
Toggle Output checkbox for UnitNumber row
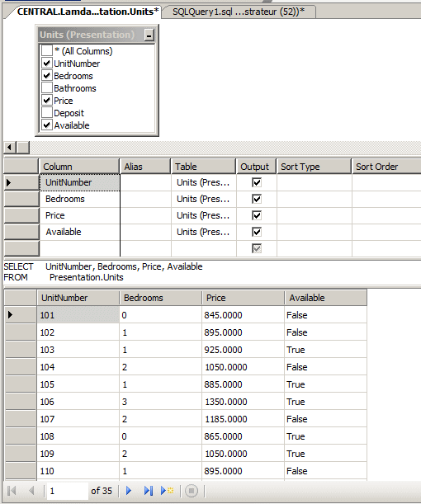point(257,182)
